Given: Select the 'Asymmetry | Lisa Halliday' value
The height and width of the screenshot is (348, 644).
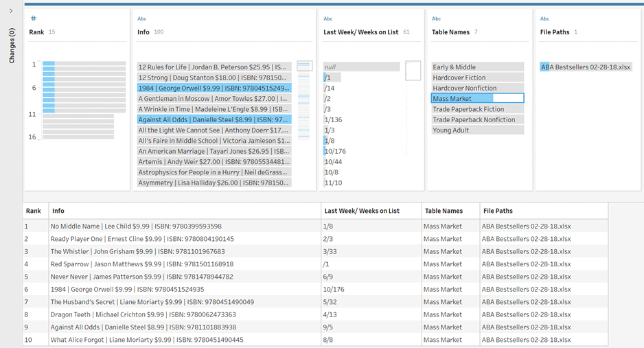Looking at the screenshot, I should tap(214, 183).
